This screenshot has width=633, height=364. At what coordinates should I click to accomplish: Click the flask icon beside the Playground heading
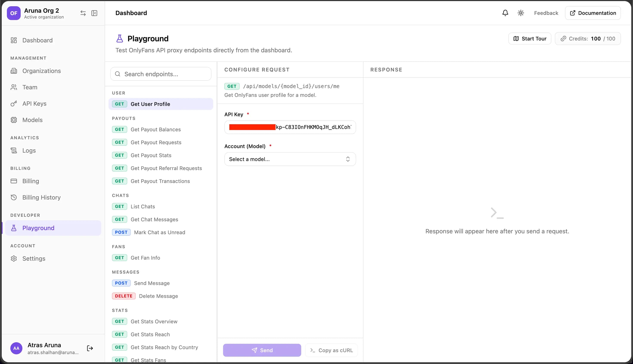click(x=120, y=39)
